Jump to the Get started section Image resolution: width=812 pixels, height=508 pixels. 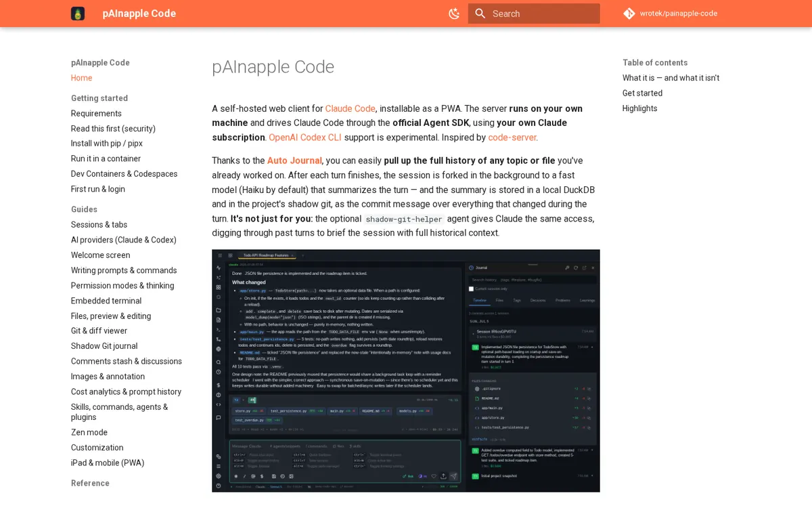pyautogui.click(x=642, y=93)
